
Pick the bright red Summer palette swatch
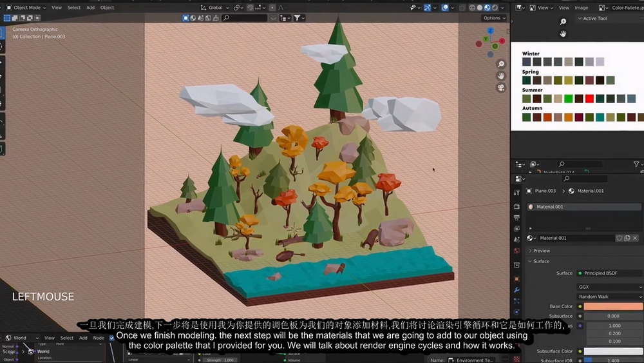click(589, 99)
